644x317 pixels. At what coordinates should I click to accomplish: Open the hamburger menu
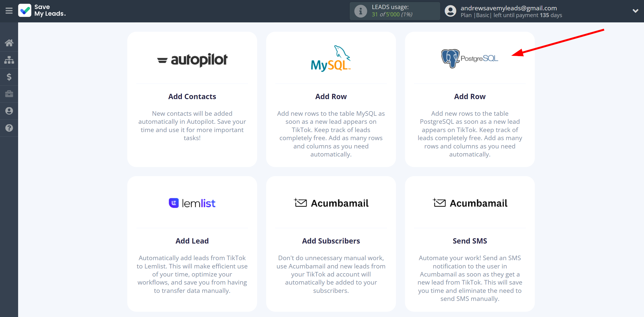coord(9,11)
